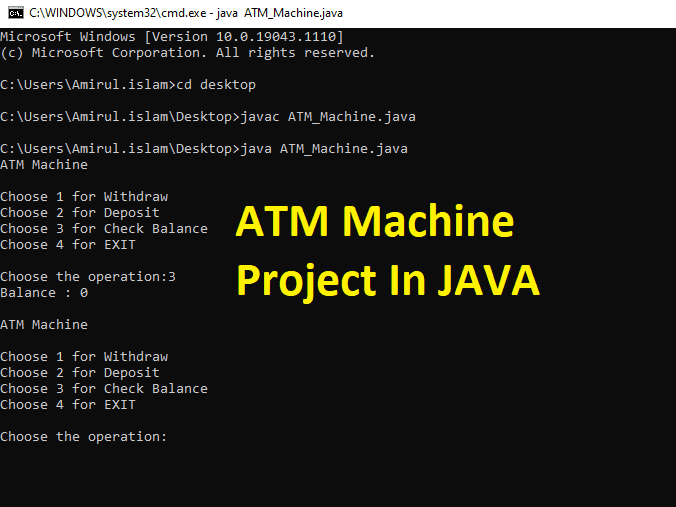The height and width of the screenshot is (507, 676).
Task: Click first 'Choose 1 for Withdraw' line
Action: coord(84,197)
